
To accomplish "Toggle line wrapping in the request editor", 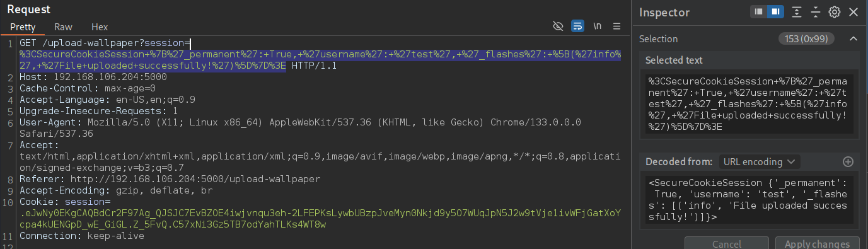I will click(577, 26).
